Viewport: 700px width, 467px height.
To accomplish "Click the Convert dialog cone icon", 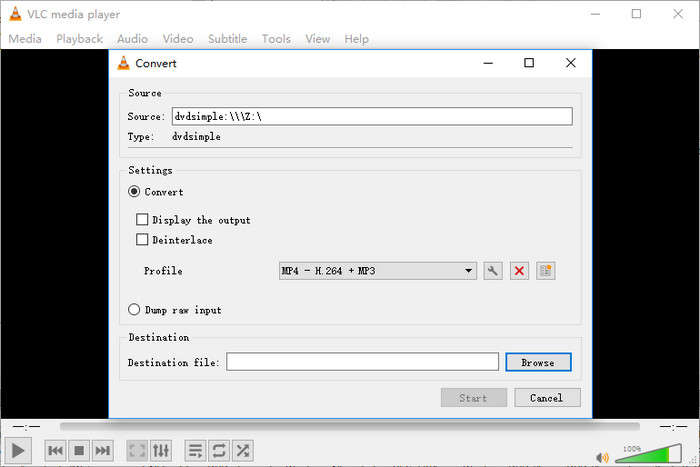I will [x=123, y=63].
